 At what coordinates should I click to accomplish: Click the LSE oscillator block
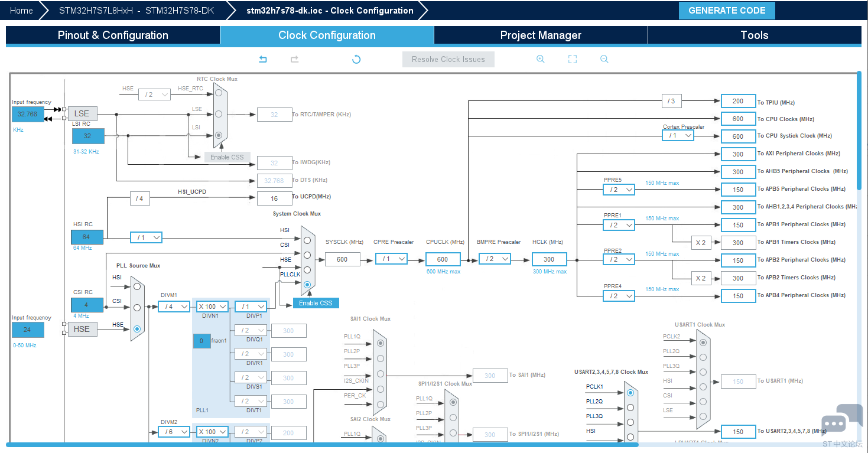click(x=82, y=113)
